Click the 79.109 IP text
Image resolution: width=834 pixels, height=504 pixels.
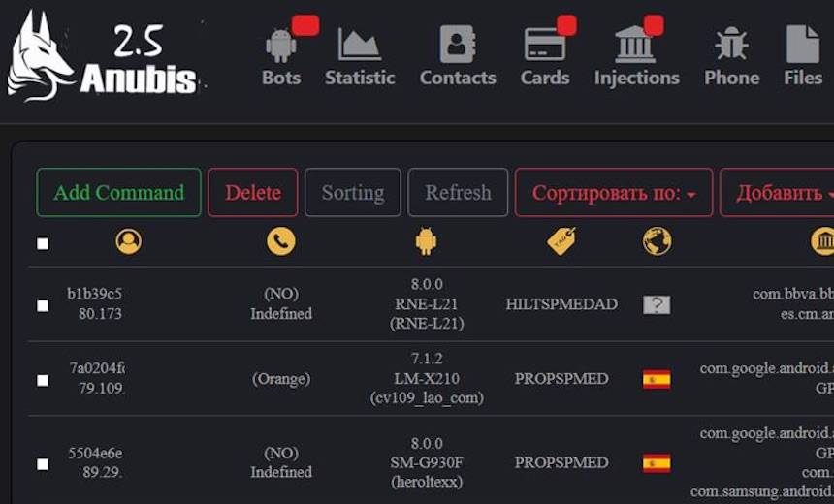[101, 388]
